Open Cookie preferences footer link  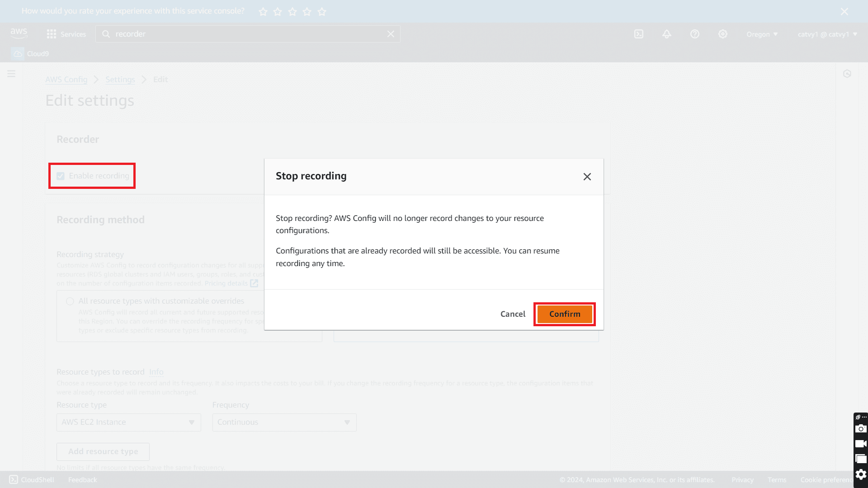click(826, 480)
